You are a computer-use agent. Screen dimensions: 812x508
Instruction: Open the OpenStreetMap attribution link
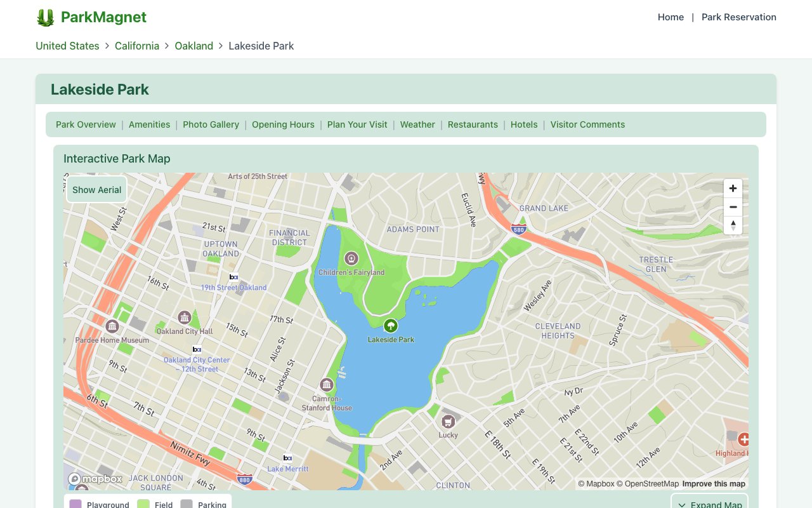click(648, 484)
